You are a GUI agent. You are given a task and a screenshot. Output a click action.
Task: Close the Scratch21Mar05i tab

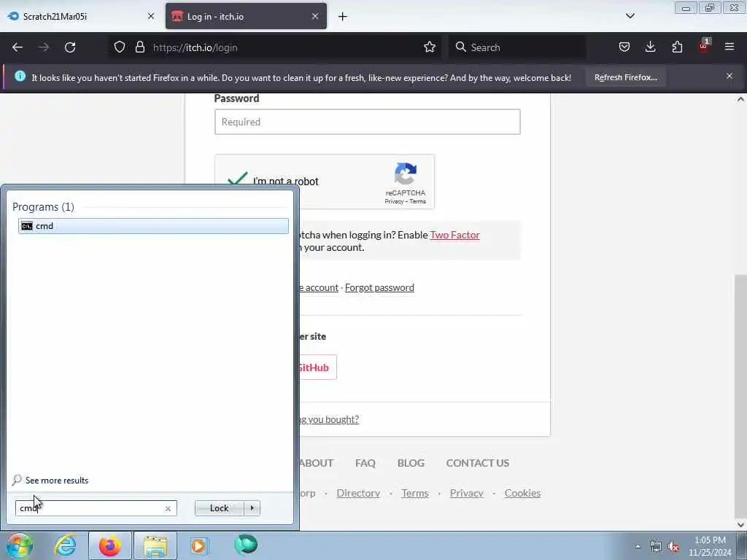pyautogui.click(x=151, y=16)
